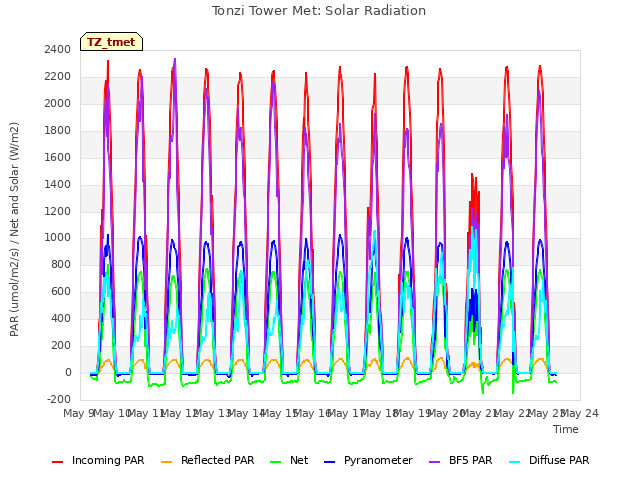Click the green Net legend swatch
This screenshot has height=480, width=640.
tap(276, 462)
